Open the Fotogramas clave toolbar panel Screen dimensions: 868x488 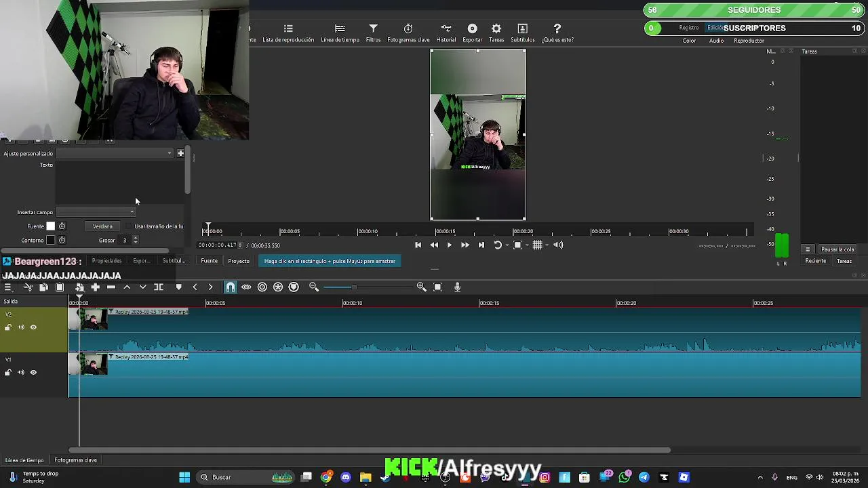tap(408, 33)
